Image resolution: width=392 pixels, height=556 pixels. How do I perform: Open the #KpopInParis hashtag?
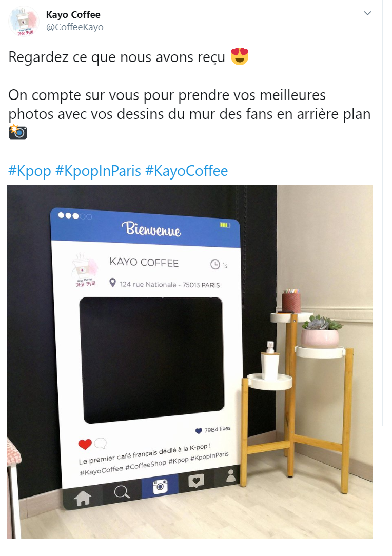[x=99, y=171]
